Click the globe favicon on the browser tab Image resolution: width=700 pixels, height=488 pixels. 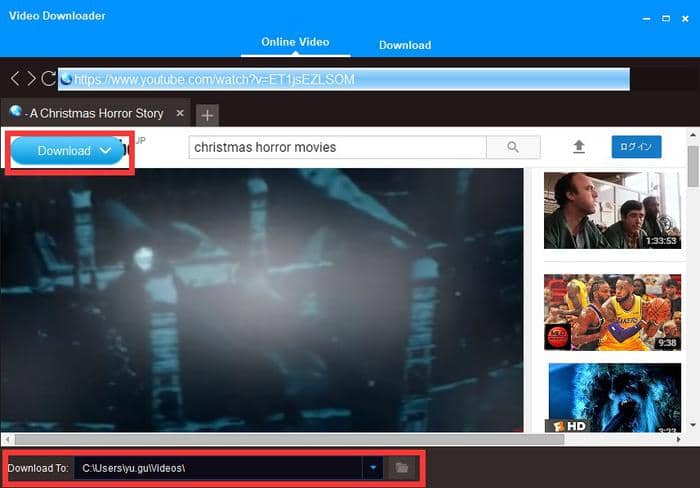[x=16, y=111]
